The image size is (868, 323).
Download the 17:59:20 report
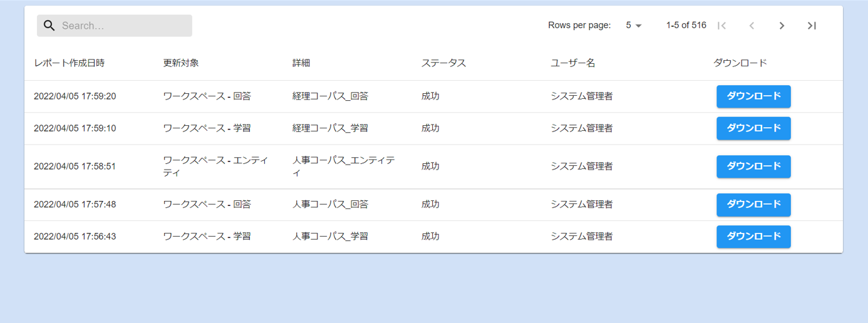point(753,96)
